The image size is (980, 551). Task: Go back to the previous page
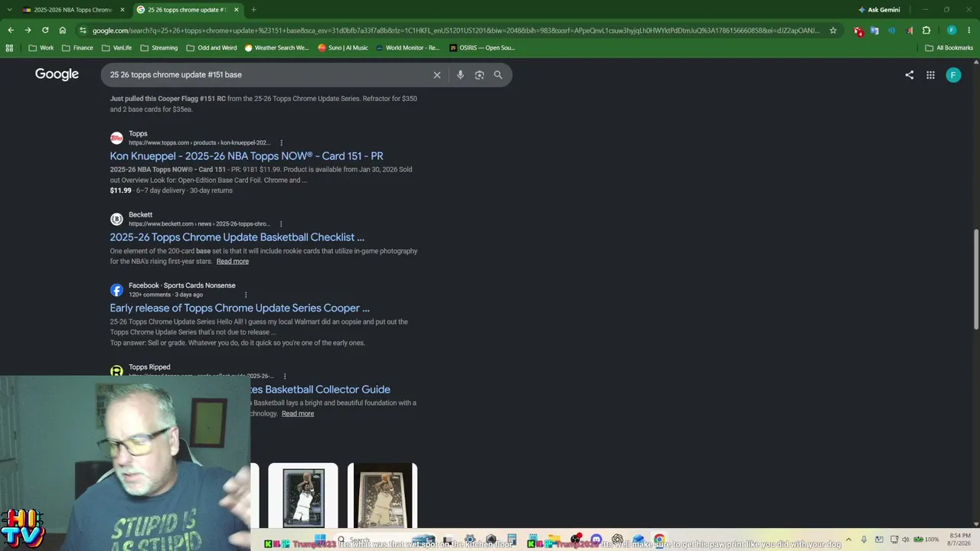pos(11,31)
